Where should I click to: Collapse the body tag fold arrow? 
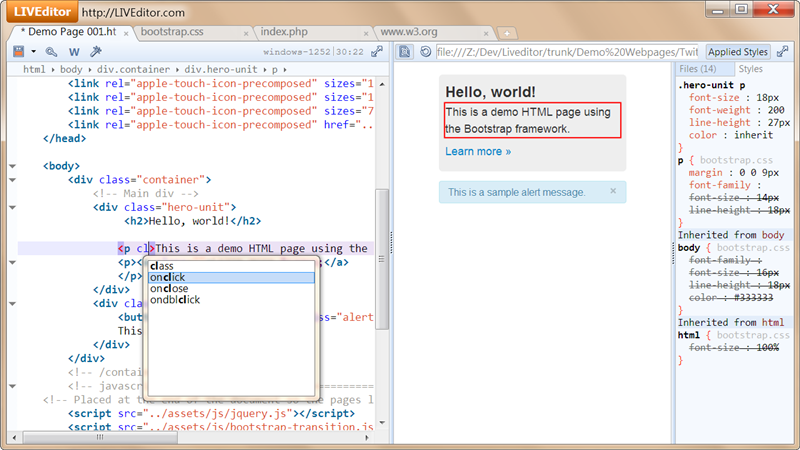12,166
